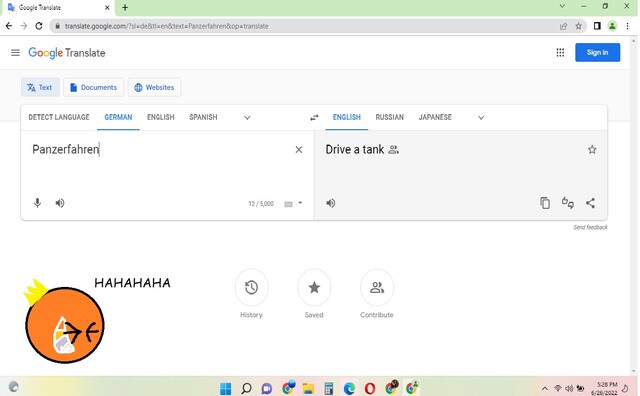
Task: Expand more source languages dropdown
Action: coord(247,118)
